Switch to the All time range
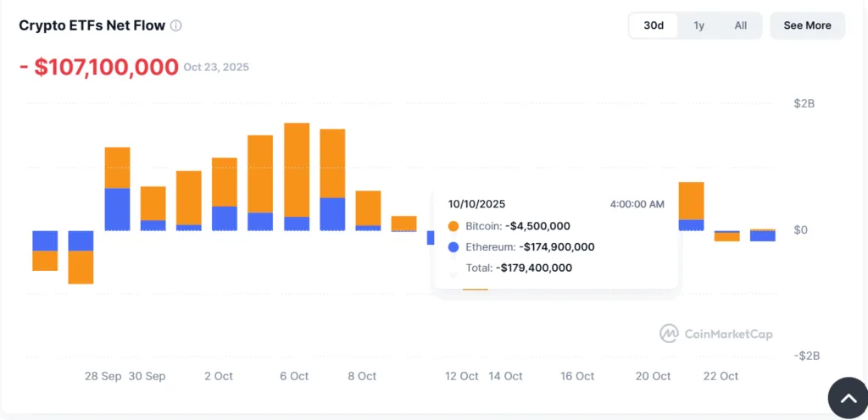Image resolution: width=868 pixels, height=420 pixels. (x=740, y=25)
